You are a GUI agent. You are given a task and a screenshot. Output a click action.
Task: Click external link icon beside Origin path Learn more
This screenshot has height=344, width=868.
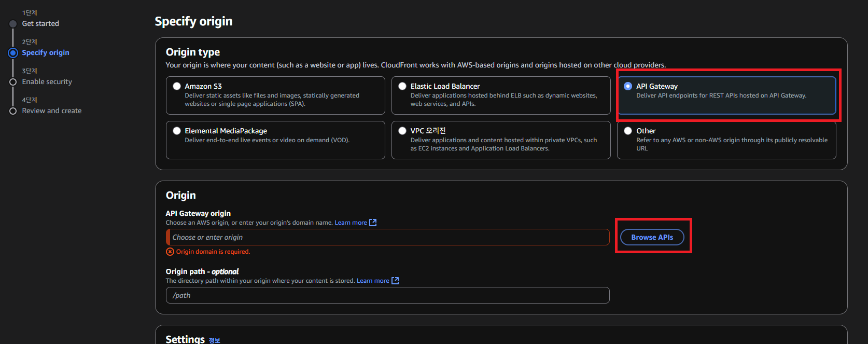(395, 281)
